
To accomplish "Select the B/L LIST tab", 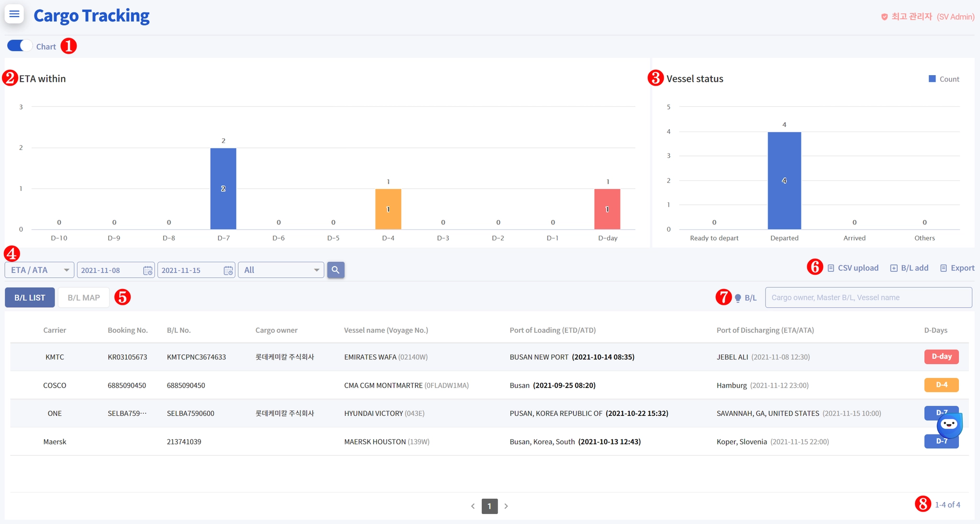I will (x=30, y=298).
